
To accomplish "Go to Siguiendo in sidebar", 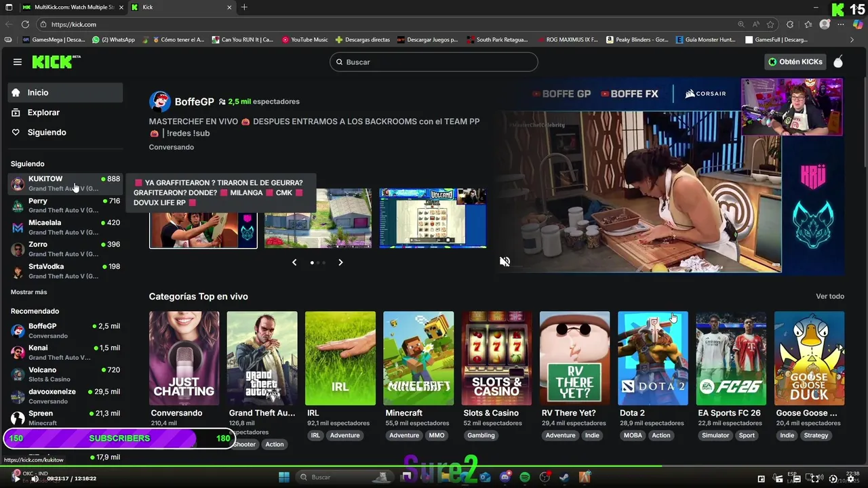I will [66, 132].
